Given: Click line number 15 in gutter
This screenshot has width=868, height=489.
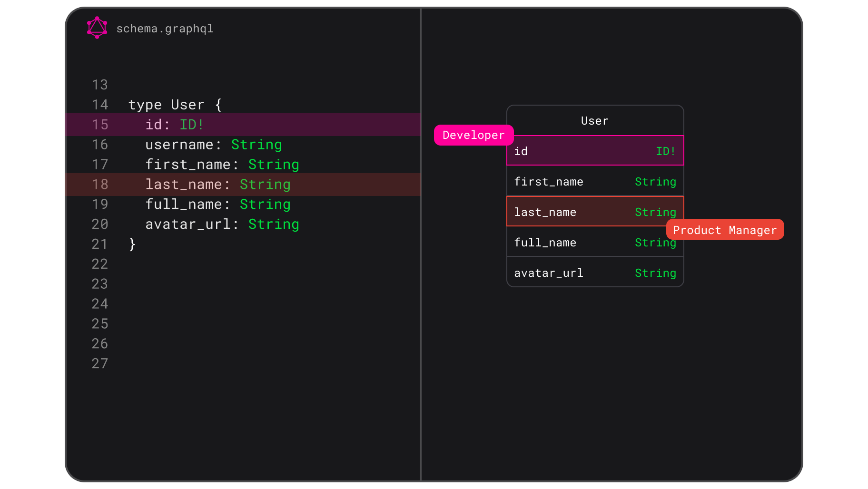Looking at the screenshot, I should click(100, 125).
